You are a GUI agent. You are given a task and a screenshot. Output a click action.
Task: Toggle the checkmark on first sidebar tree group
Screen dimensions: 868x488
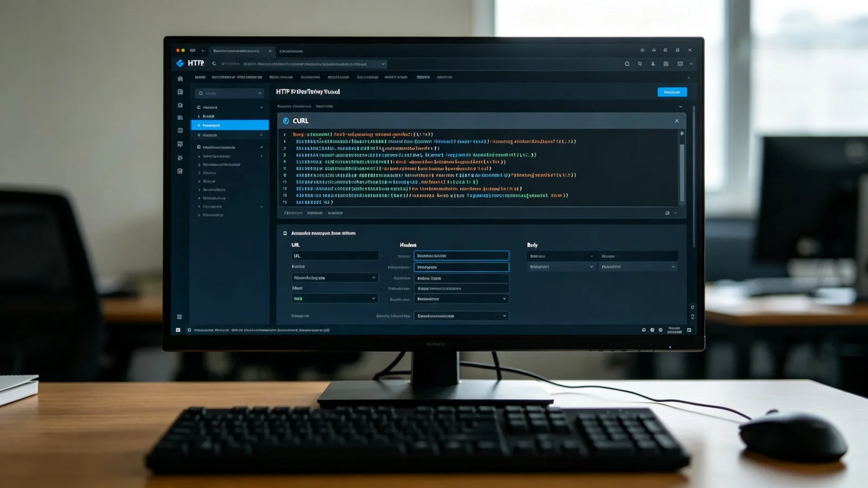point(261,107)
